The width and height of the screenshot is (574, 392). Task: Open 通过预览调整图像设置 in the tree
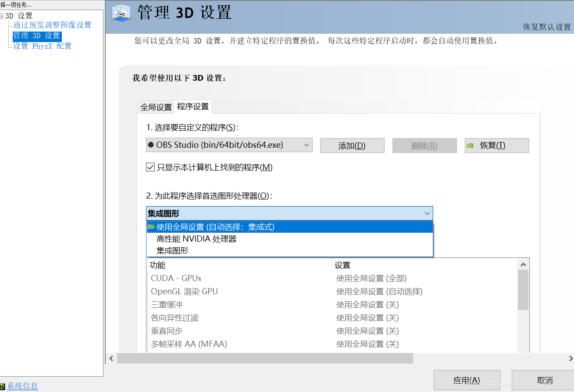point(52,25)
